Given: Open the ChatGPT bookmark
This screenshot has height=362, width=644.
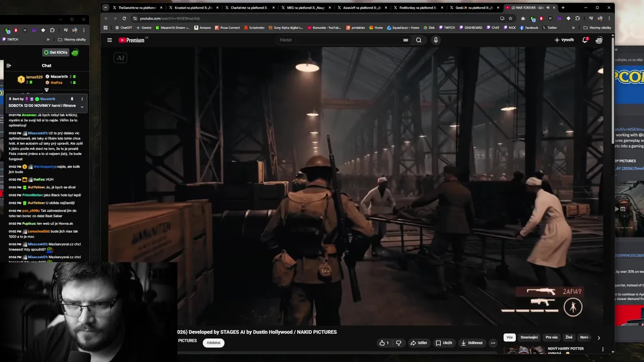Looking at the screenshot, I should tap(123, 28).
